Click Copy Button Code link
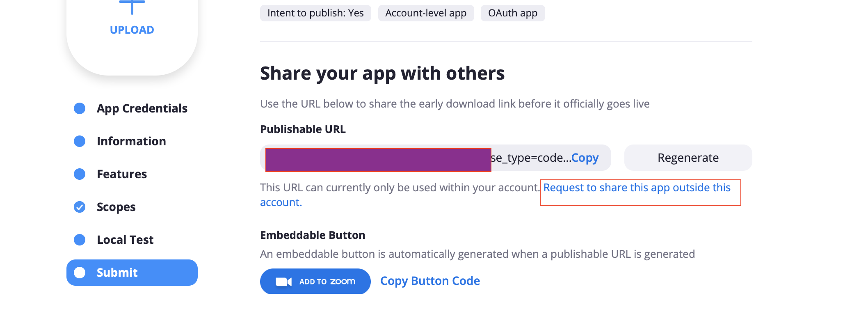 (430, 281)
